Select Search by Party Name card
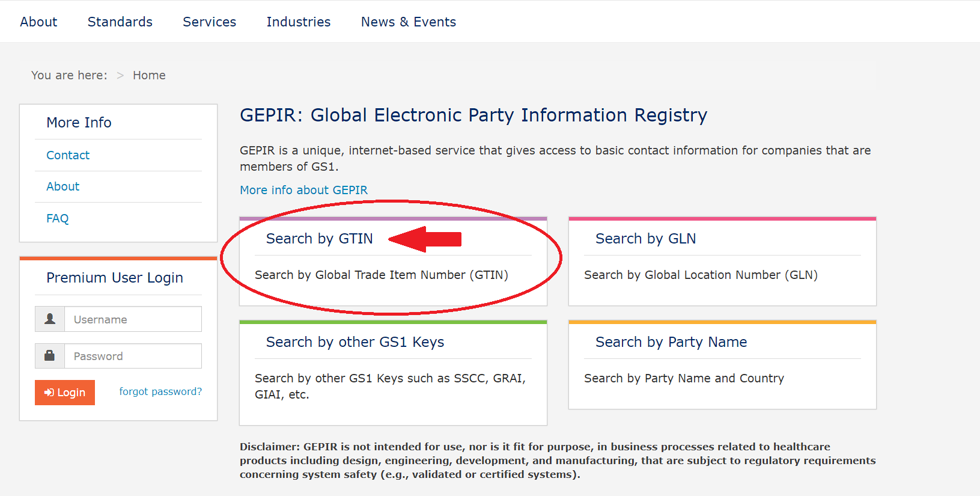This screenshot has height=496, width=980. coord(671,342)
